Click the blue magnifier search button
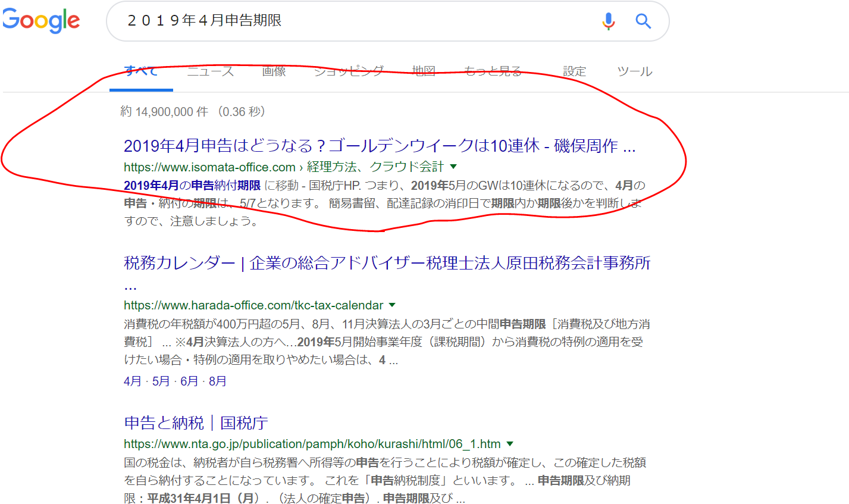 click(x=643, y=21)
